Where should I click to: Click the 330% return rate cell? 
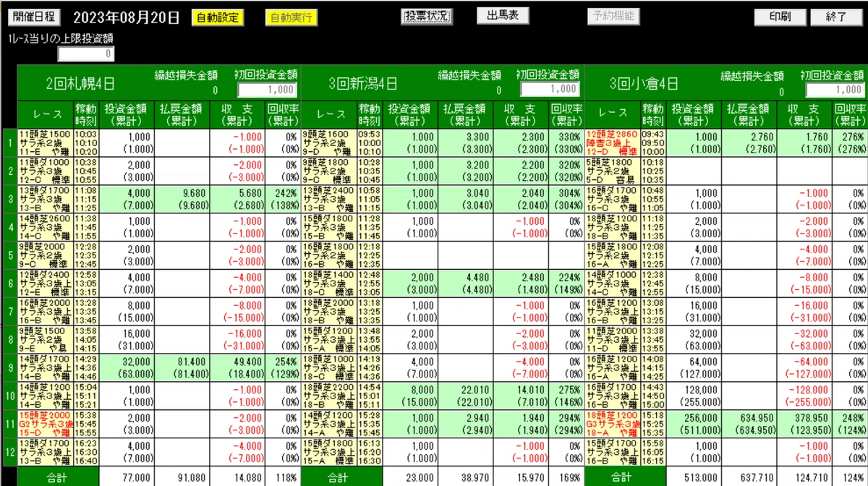tap(566, 142)
